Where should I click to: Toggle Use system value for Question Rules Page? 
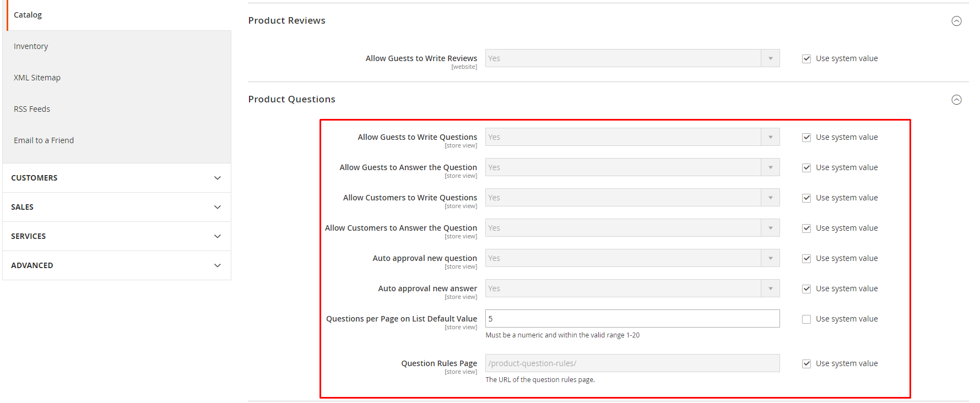coord(806,364)
